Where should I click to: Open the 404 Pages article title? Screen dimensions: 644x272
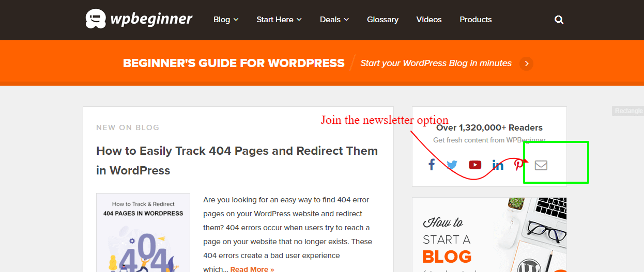tap(237, 161)
